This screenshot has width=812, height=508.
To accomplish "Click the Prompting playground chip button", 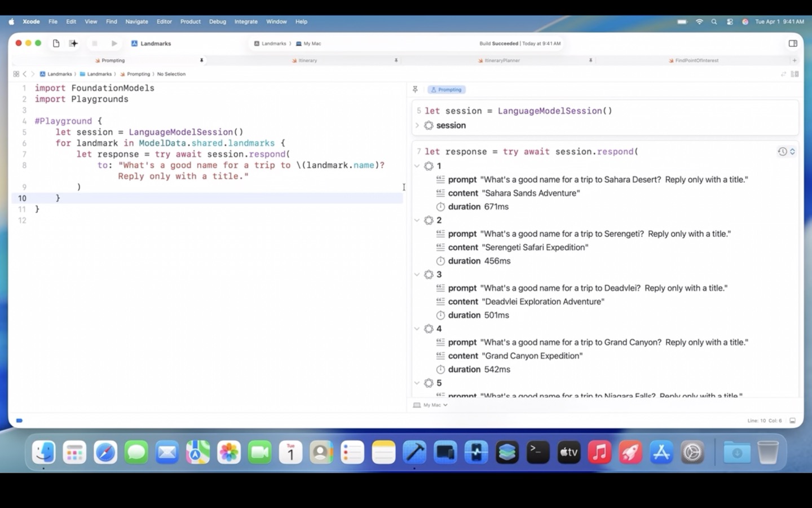I will click(447, 90).
